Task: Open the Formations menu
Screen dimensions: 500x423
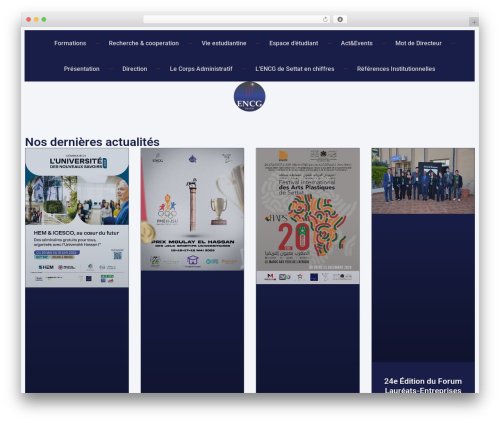Action: tap(70, 43)
